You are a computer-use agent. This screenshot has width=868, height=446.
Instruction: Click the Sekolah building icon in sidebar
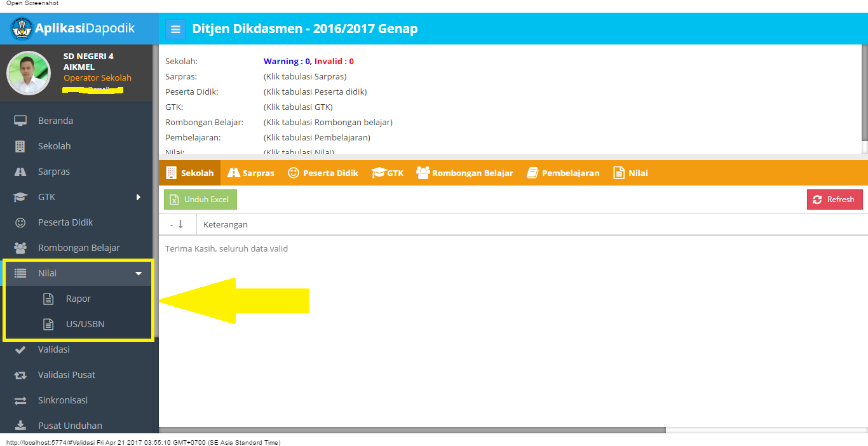point(20,146)
